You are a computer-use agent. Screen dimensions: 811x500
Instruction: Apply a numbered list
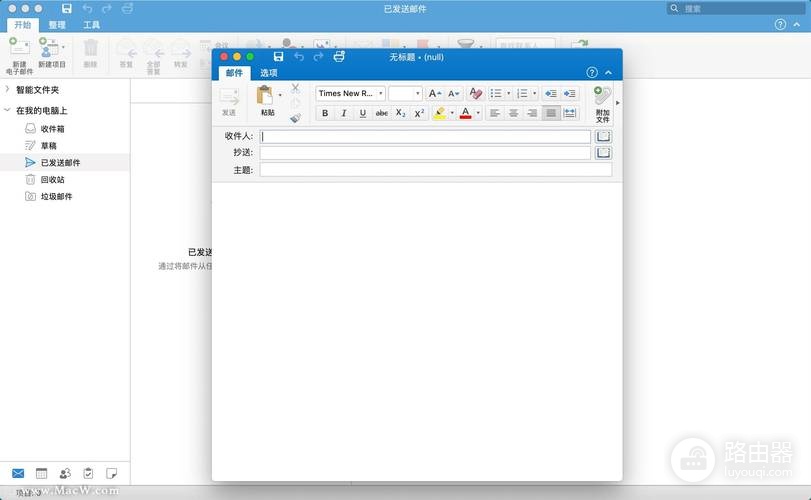click(x=522, y=94)
